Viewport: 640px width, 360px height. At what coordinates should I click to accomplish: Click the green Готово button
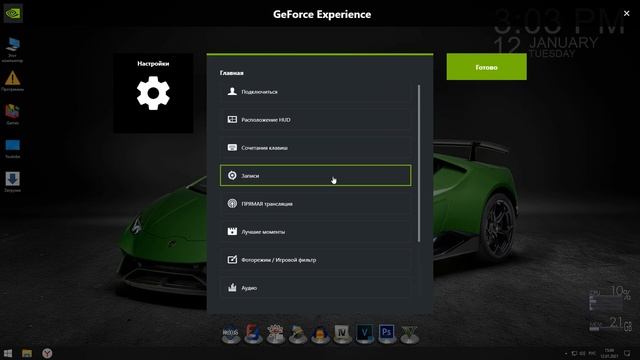(x=487, y=67)
